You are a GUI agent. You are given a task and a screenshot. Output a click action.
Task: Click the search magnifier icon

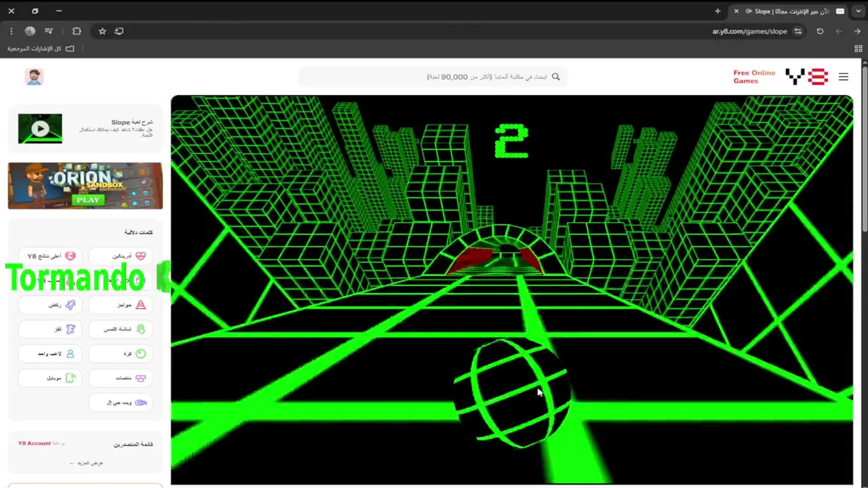click(556, 77)
